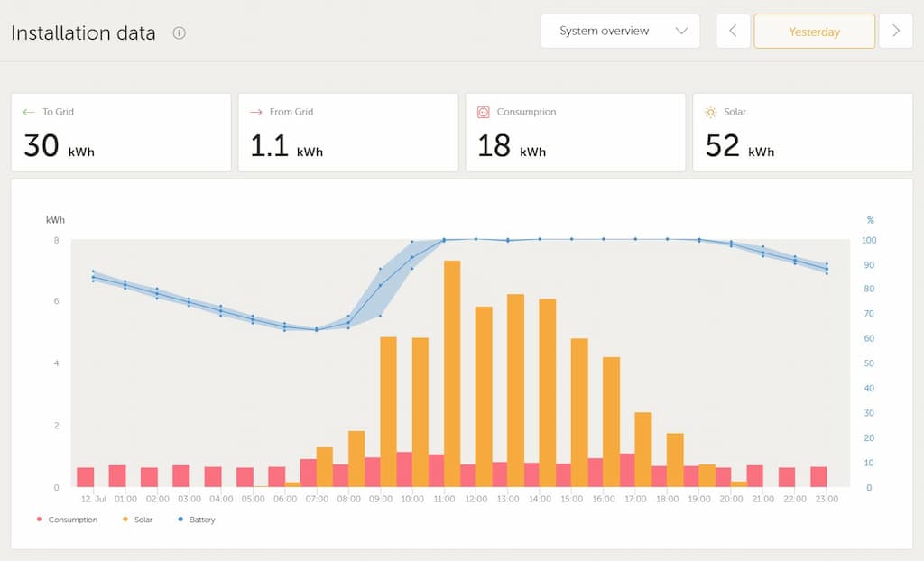Click the green To Grid arrow icon

29,113
